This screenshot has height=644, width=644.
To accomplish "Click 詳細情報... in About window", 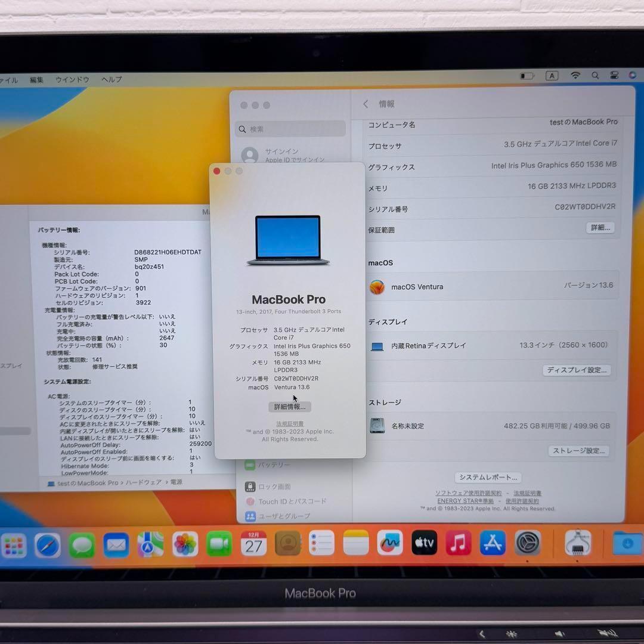I will pos(290,407).
